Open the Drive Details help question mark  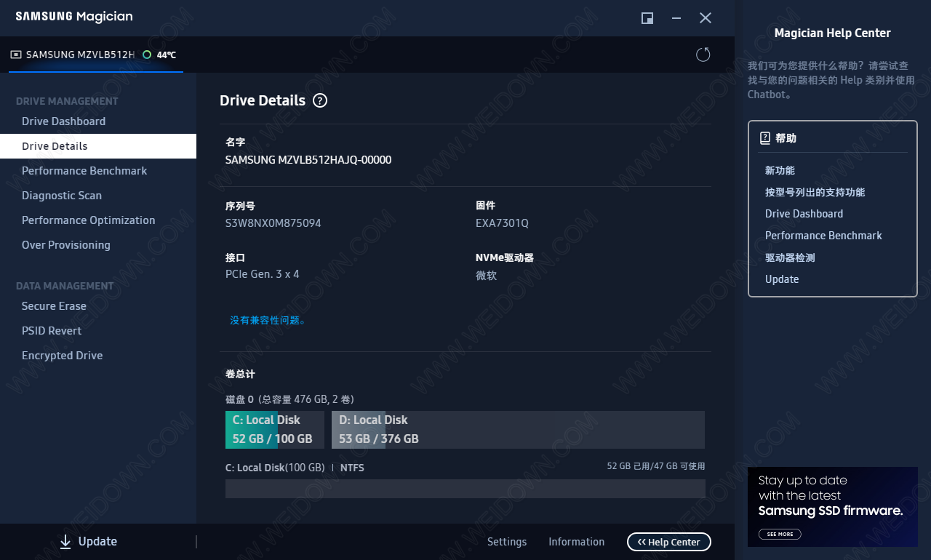[320, 101]
